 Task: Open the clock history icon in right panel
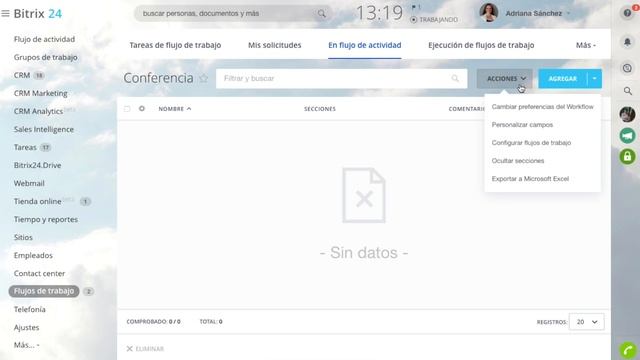tap(627, 68)
